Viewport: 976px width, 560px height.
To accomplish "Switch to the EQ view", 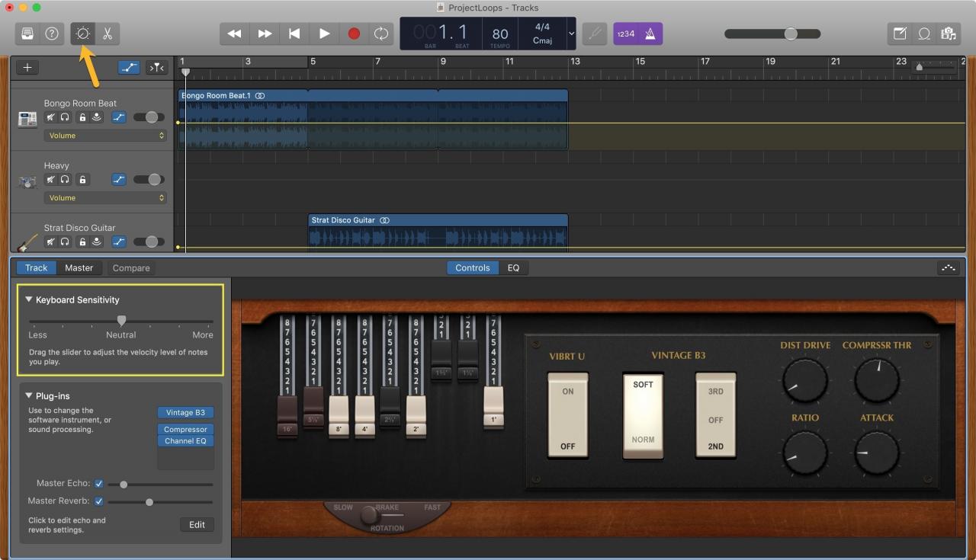I will [513, 268].
